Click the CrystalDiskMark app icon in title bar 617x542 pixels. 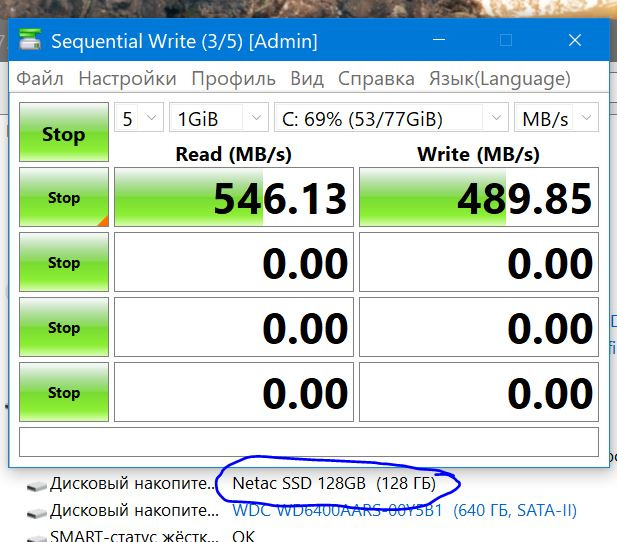click(31, 41)
